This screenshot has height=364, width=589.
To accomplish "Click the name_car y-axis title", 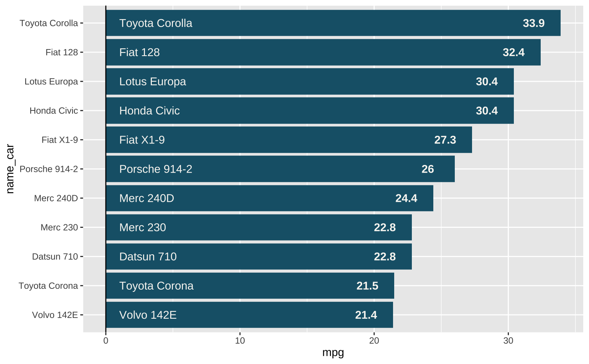I will tap(10, 169).
